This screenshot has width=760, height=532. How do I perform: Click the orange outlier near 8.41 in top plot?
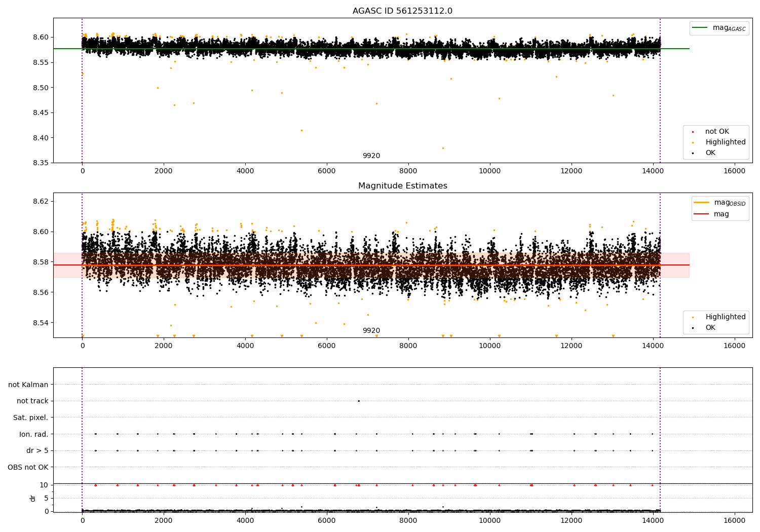(301, 130)
